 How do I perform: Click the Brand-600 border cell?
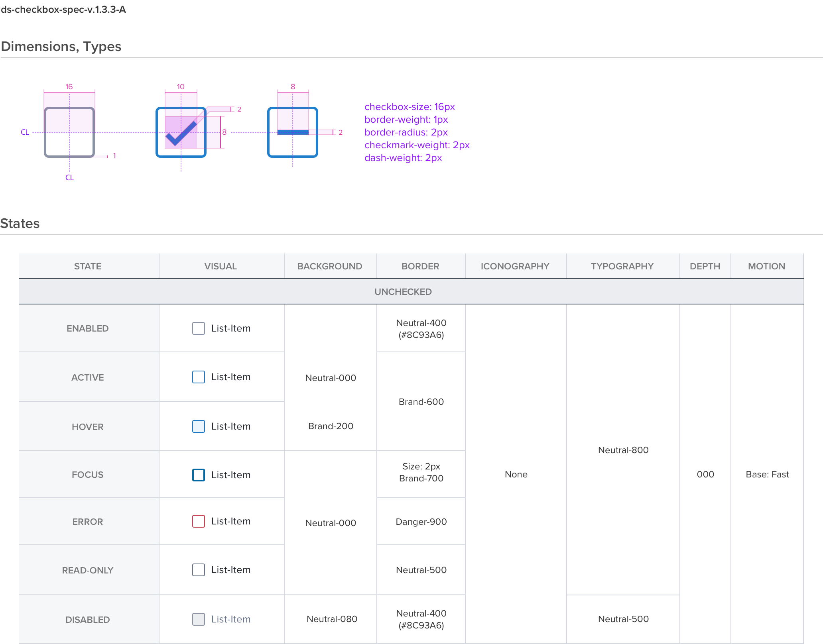click(x=421, y=402)
